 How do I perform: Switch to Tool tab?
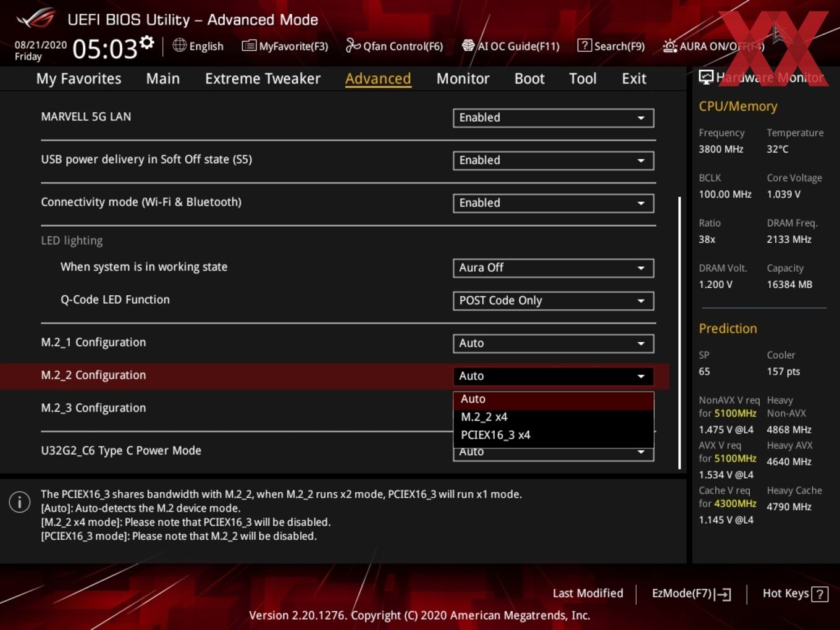[x=582, y=78]
